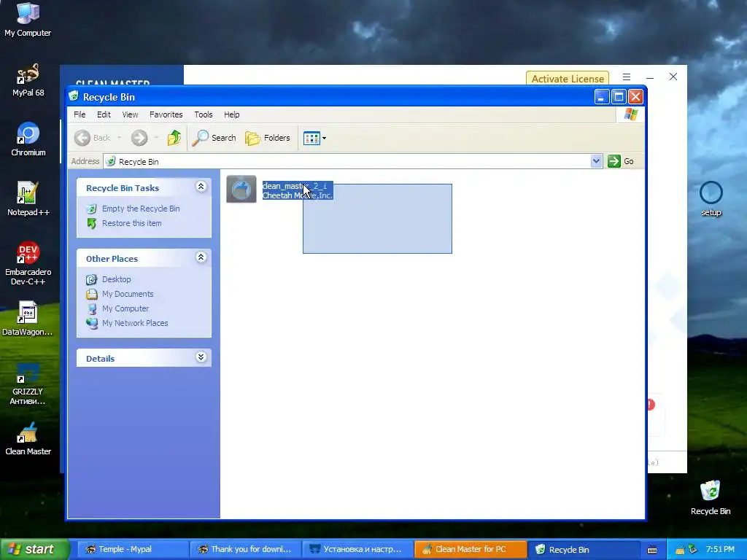Launch Notepad++ desktop shortcut
Image resolution: width=747 pixels, height=560 pixels.
pos(28,199)
